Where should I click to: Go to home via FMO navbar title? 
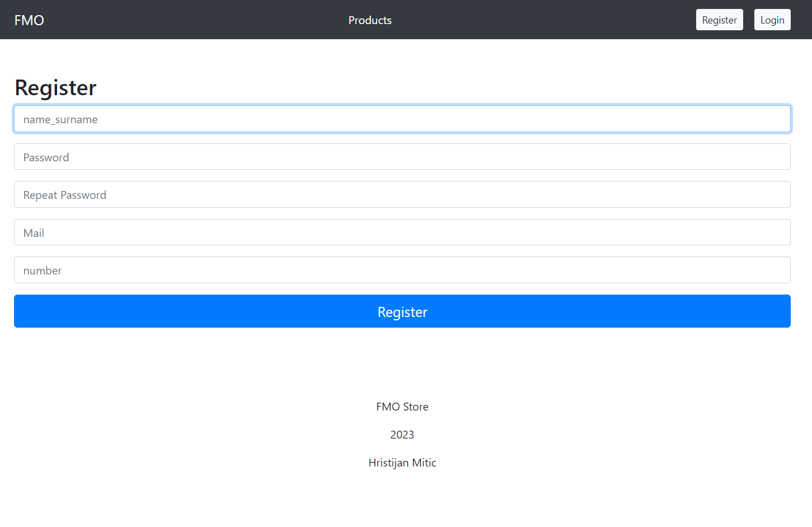pyautogui.click(x=29, y=20)
